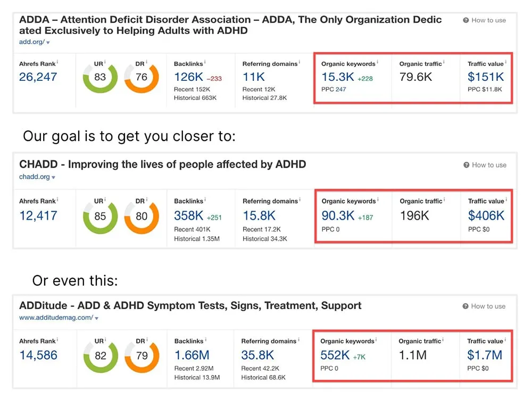This screenshot has width=532, height=399.
Task: Click the Ahrefs Rank info icon for add.org
Action: coord(59,62)
